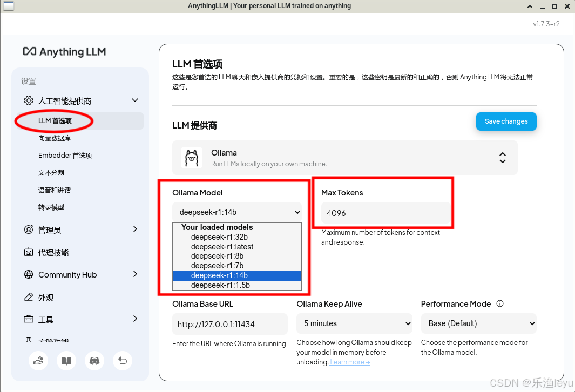
Task: Click the 工具 briefcase icon
Action: pyautogui.click(x=29, y=319)
